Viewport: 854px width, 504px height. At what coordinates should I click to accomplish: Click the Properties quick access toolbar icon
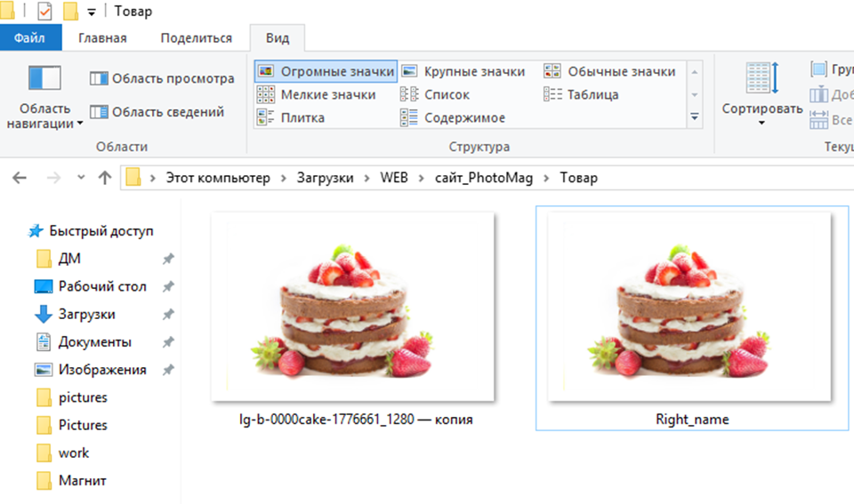(x=44, y=11)
